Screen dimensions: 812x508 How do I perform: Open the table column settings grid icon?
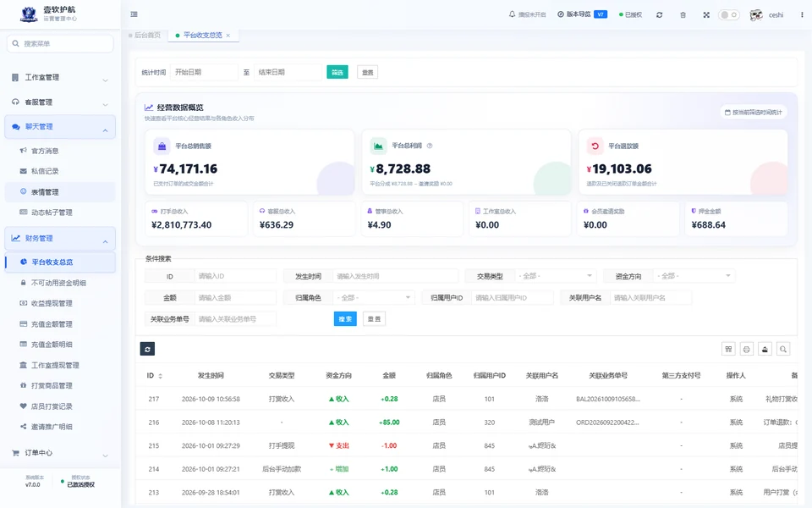pyautogui.click(x=728, y=349)
